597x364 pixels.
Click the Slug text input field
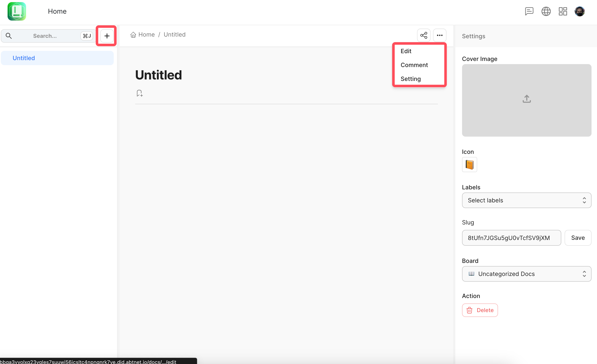point(511,238)
